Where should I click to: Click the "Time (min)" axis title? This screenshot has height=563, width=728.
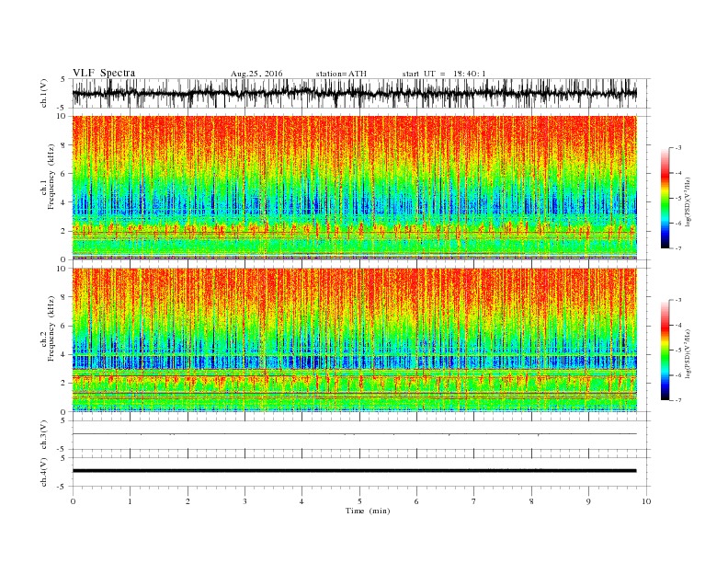(368, 511)
